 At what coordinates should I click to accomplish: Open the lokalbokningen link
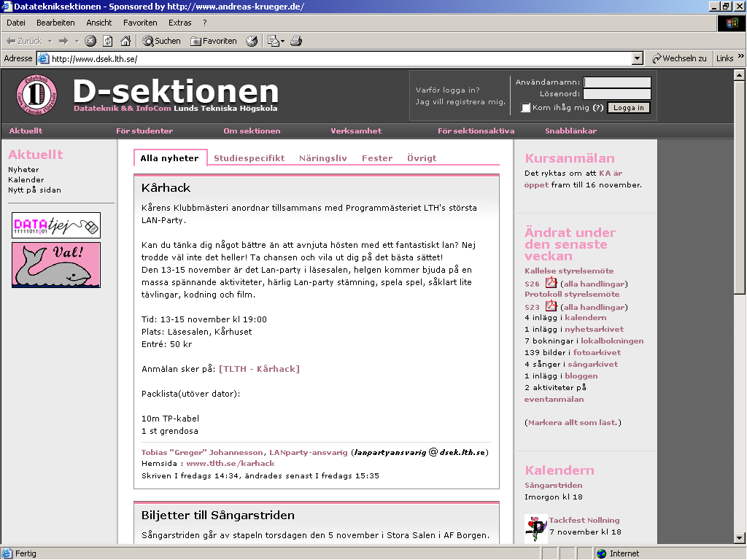click(612, 341)
